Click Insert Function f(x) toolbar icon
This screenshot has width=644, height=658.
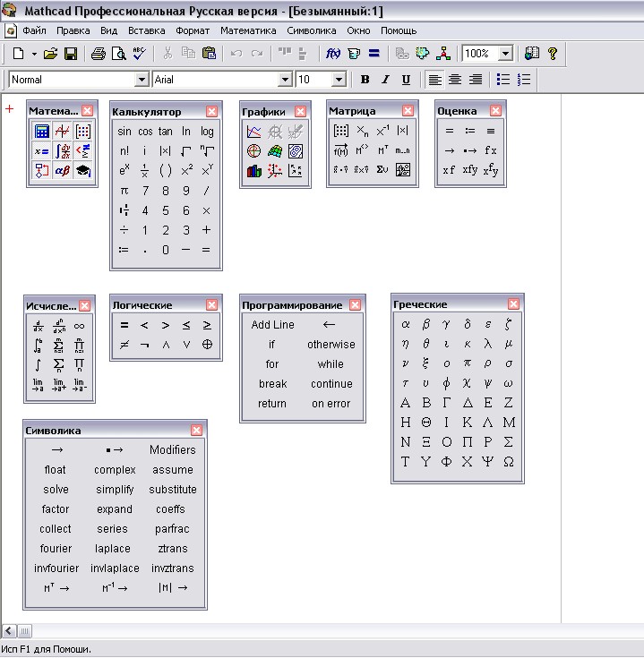click(x=333, y=54)
